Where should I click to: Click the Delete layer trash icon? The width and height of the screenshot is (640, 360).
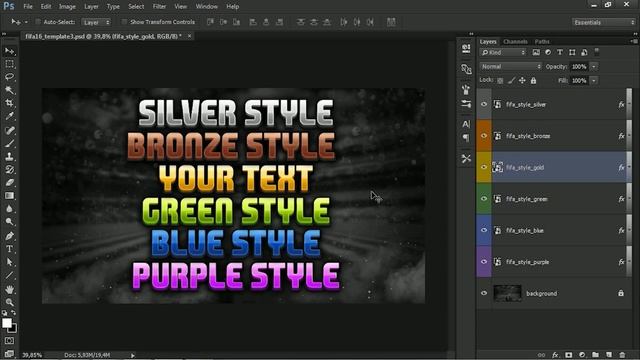[x=622, y=355]
